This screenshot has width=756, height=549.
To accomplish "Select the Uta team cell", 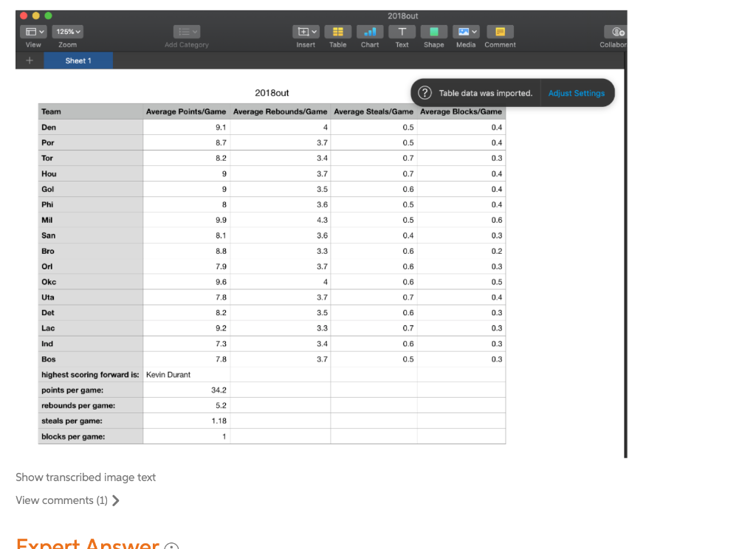I will (x=91, y=297).
